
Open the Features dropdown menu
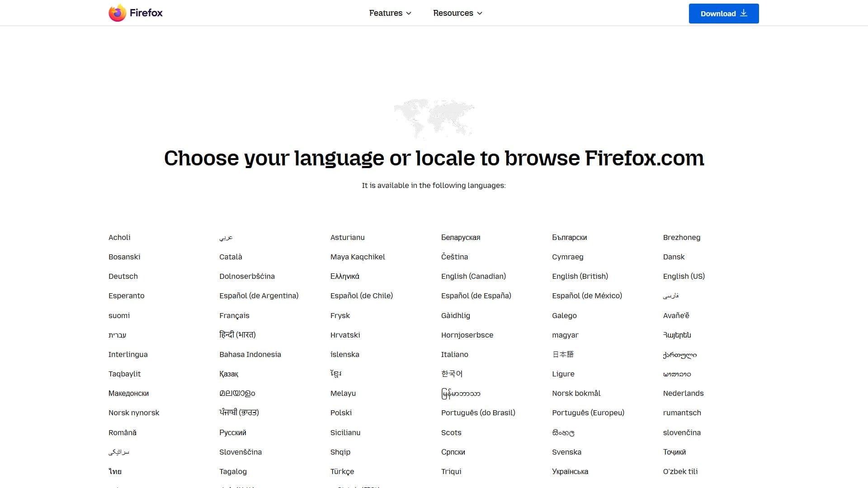tap(390, 13)
